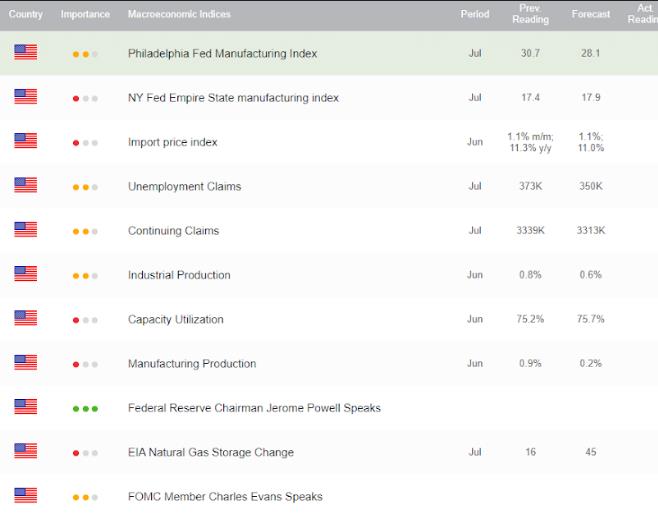This screenshot has height=514, width=658.
Task: Click importance dots for Unemployment Claims
Action: [x=85, y=187]
